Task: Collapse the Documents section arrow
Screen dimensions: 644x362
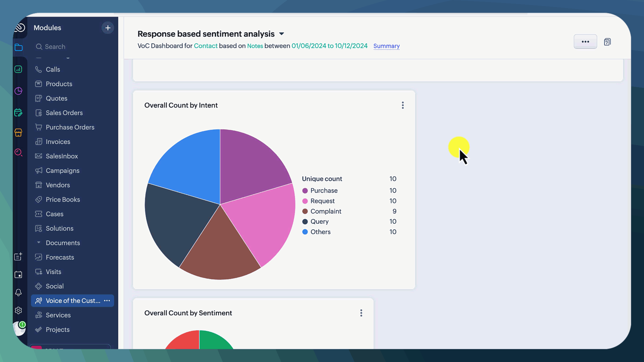Action: 39,242
